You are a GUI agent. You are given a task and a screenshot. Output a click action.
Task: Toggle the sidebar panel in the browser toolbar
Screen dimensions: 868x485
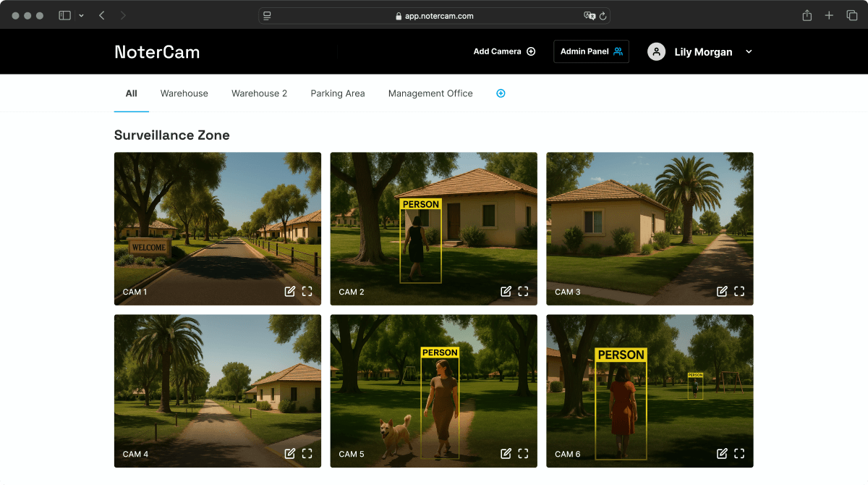(64, 14)
